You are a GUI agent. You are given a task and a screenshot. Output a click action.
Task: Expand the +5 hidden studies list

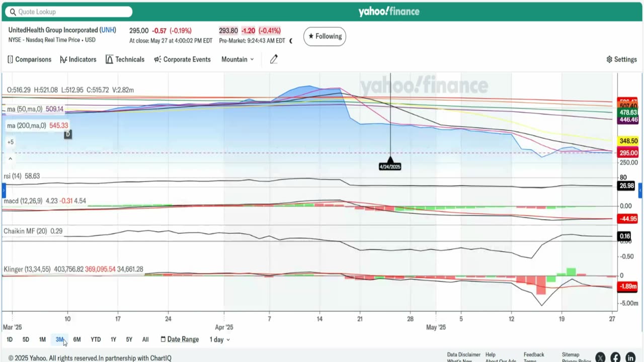point(10,142)
